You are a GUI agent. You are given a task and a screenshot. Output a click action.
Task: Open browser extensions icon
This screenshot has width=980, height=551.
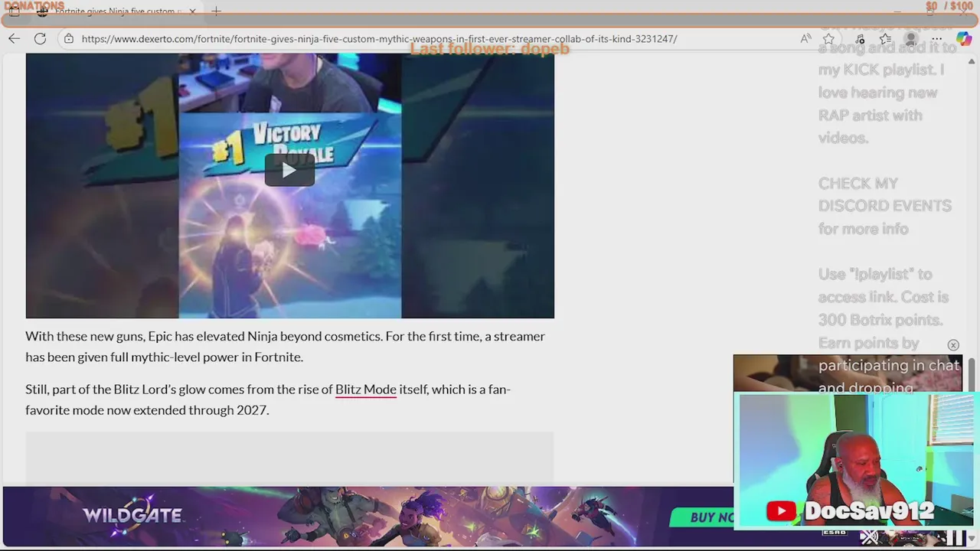click(x=860, y=38)
